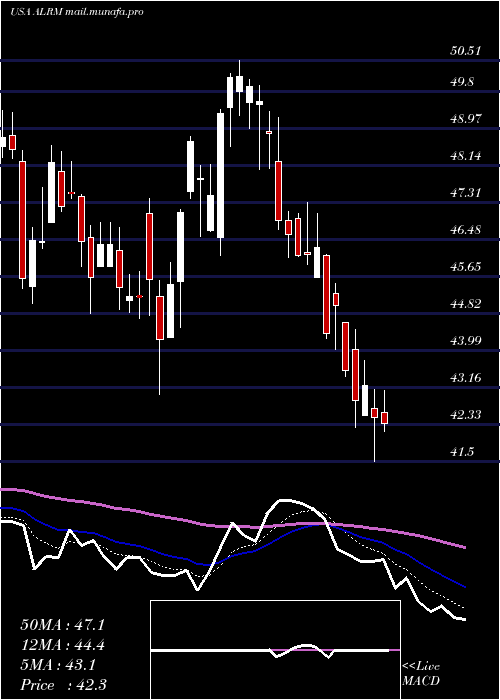
Task: Select the 47.31 price axis label
Action: click(466, 193)
